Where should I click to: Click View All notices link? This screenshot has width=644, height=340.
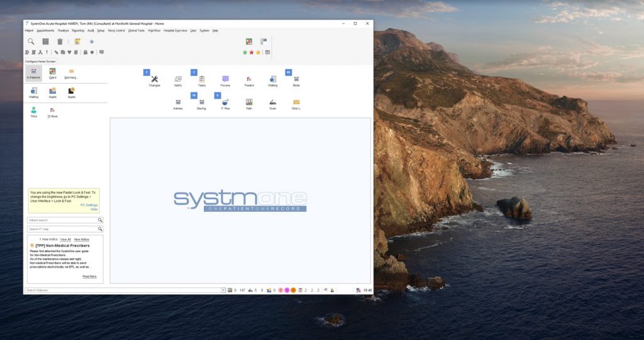(x=65, y=239)
